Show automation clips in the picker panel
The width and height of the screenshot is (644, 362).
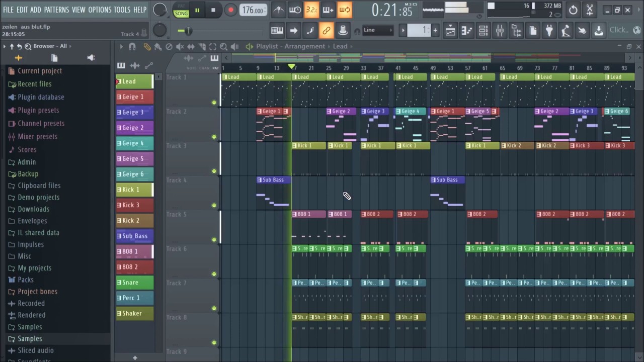149,65
